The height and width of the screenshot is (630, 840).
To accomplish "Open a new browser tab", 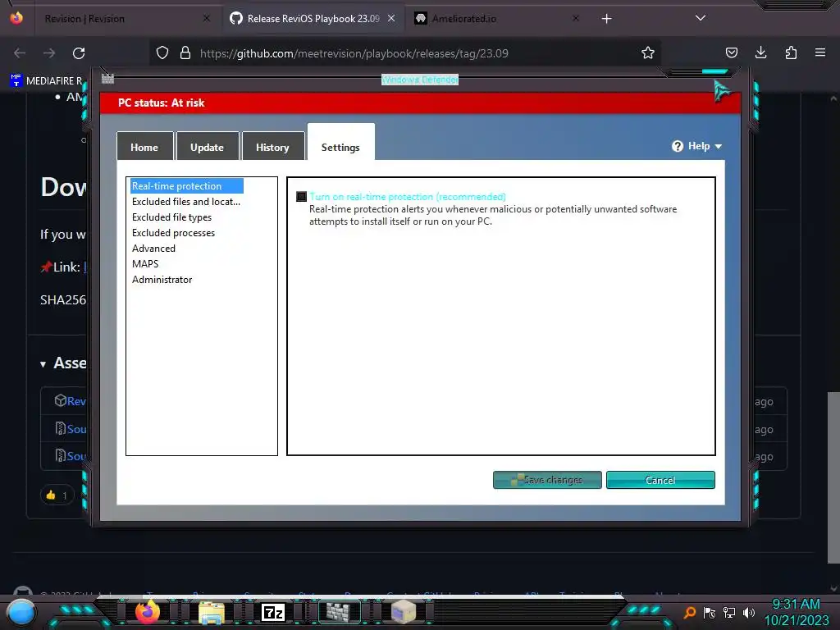I will point(606,19).
